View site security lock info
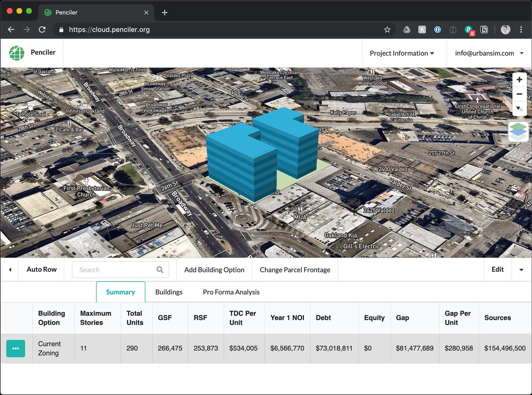Screen dimensions: 532x395 61,30
